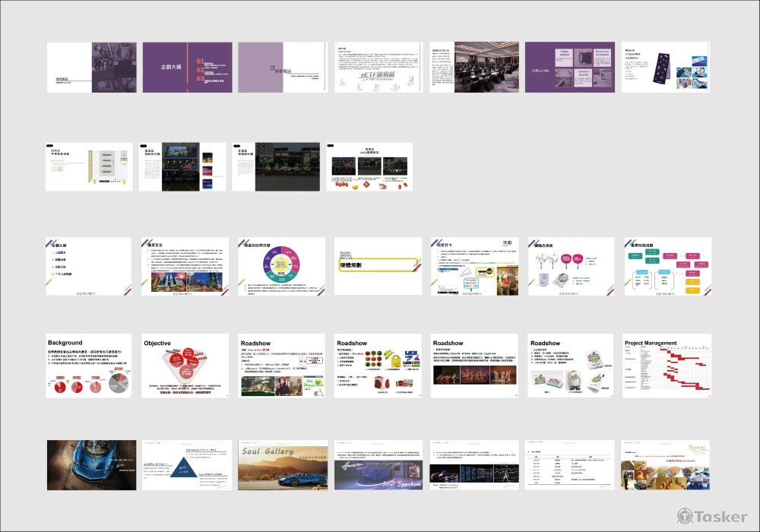Viewport: 760px width, 532px height.
Task: Select the slide with the colorful donut chart
Action: (281, 266)
